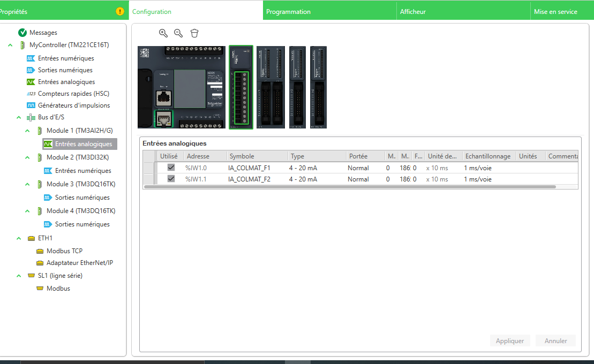The width and height of the screenshot is (594, 364).
Task: Toggle the Utilisé checkbox for %IW1.1
Action: click(x=171, y=179)
